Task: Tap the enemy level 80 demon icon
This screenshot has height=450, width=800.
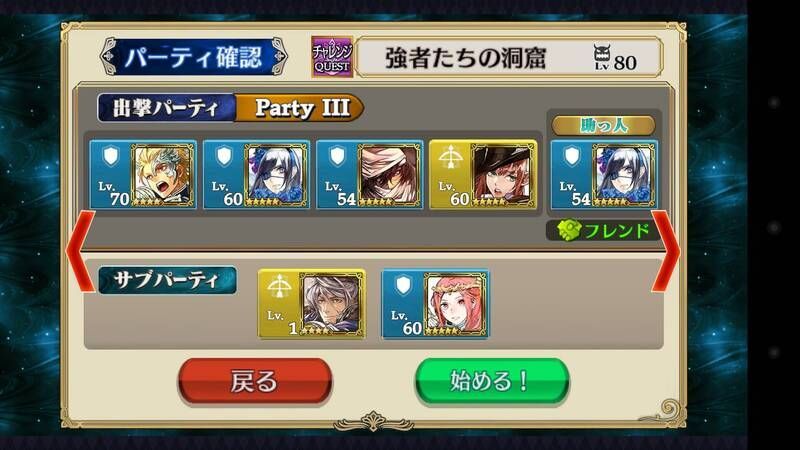Action: point(602,57)
